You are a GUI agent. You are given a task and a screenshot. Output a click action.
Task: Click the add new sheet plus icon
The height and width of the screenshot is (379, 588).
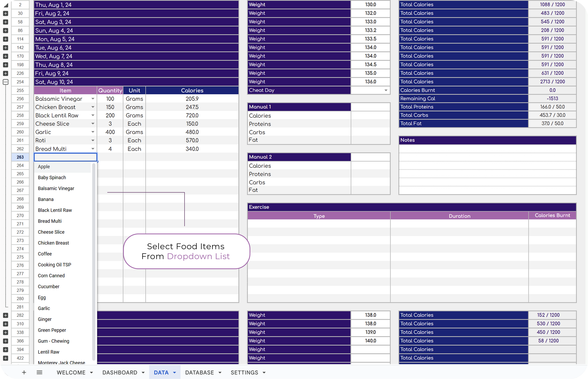point(24,372)
